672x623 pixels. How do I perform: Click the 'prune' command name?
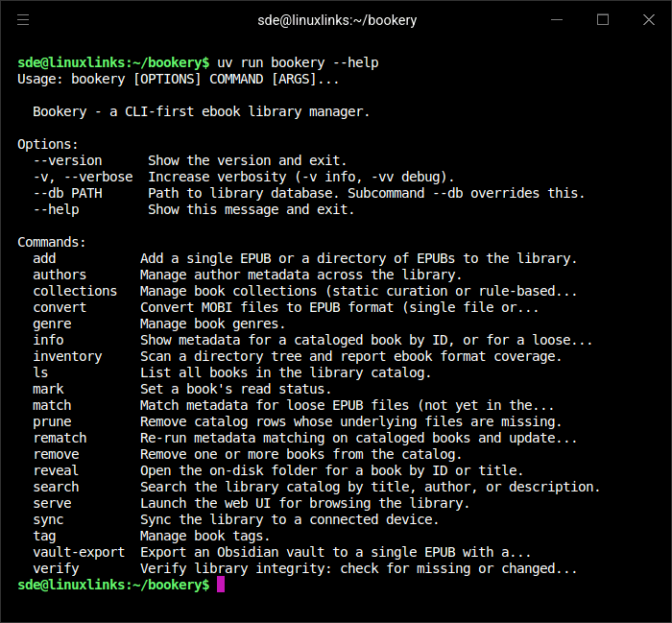pyautogui.click(x=52, y=421)
